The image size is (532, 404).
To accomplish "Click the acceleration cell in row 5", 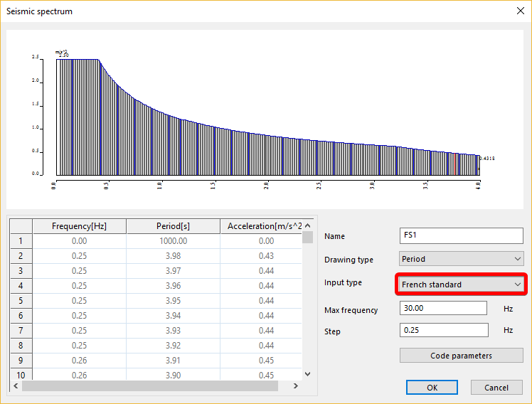I will point(261,301).
